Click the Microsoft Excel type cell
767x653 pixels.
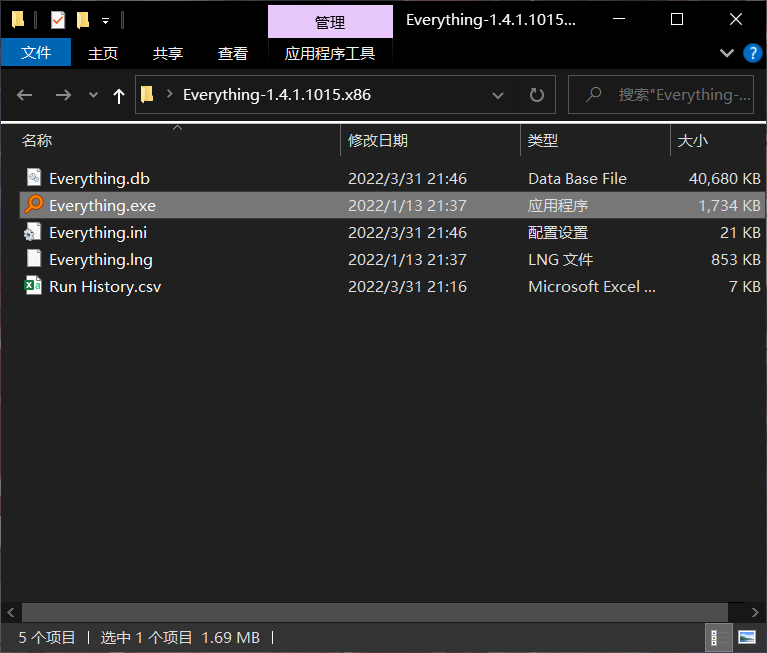point(592,286)
